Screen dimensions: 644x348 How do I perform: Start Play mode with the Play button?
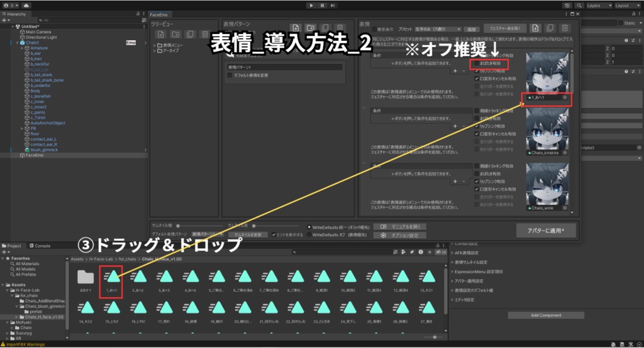click(x=311, y=5)
